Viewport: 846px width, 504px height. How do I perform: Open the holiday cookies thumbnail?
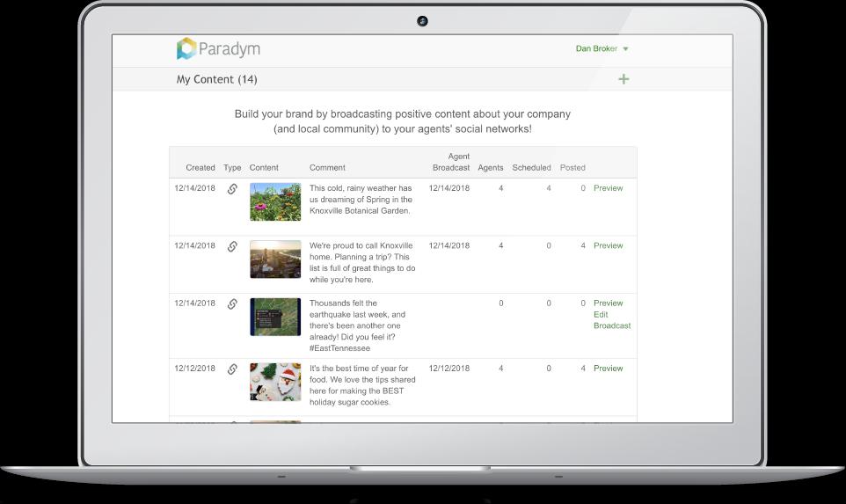click(275, 382)
